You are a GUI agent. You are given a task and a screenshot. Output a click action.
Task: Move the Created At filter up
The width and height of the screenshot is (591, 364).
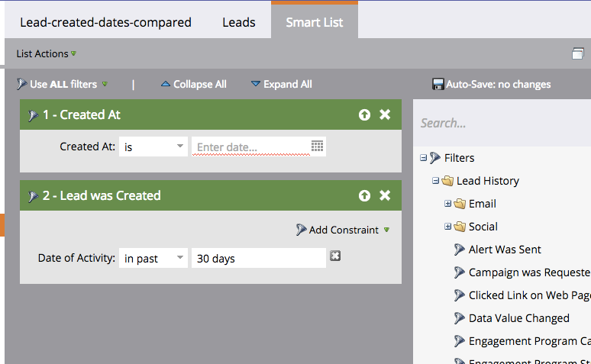pos(364,114)
